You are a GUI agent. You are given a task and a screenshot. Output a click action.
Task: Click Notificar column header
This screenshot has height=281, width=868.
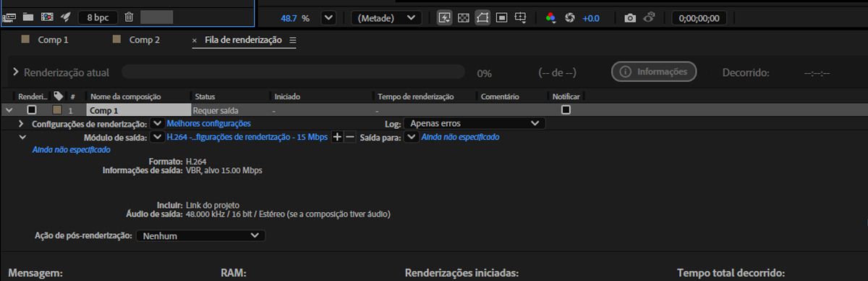566,96
